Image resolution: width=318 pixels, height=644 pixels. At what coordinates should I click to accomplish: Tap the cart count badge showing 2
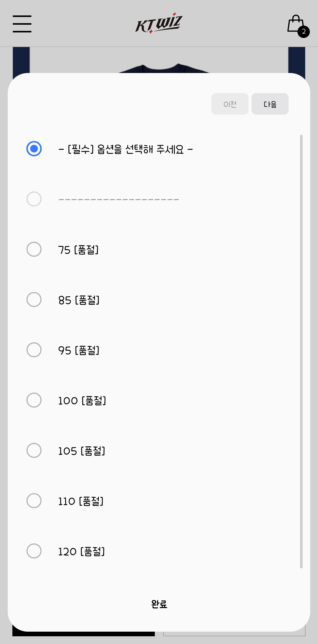point(303,32)
